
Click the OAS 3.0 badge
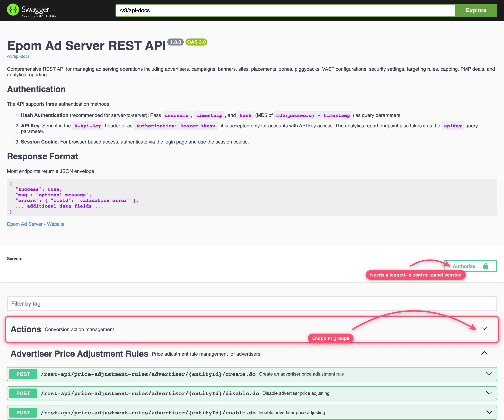(196, 42)
